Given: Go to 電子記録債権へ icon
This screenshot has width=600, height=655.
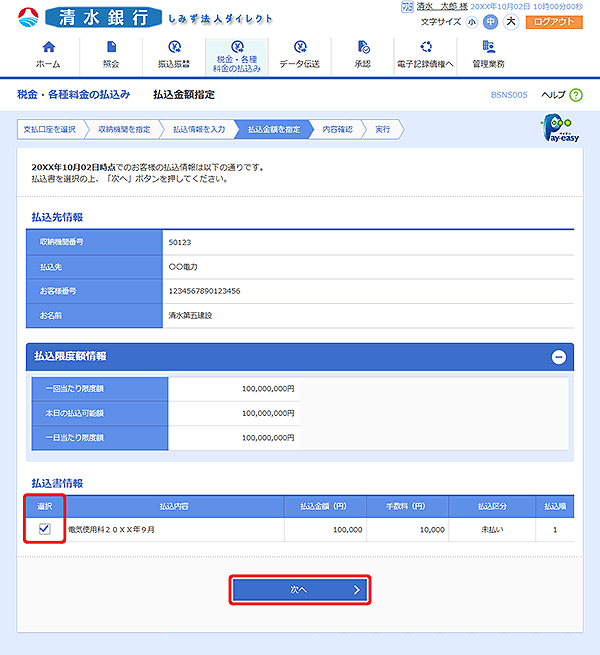Looking at the screenshot, I should pos(426,47).
